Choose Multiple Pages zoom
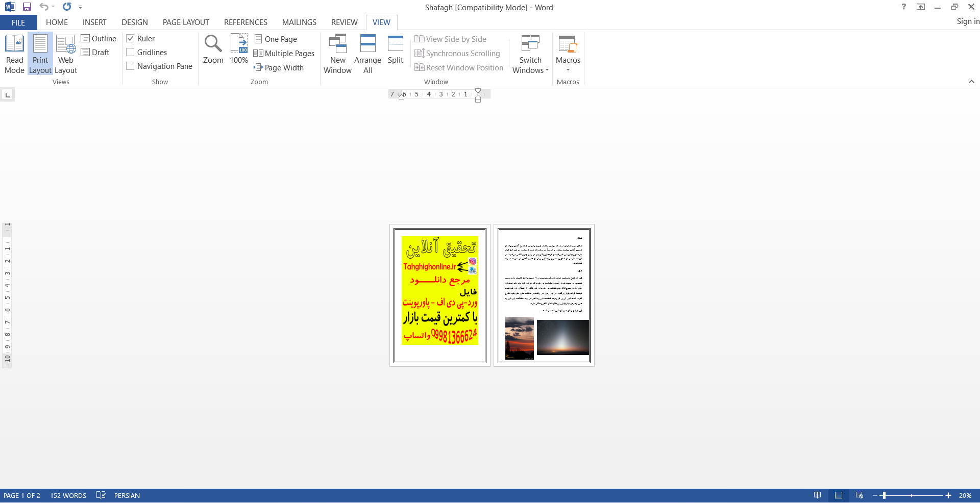Viewport: 980px width, 503px height. tap(284, 54)
